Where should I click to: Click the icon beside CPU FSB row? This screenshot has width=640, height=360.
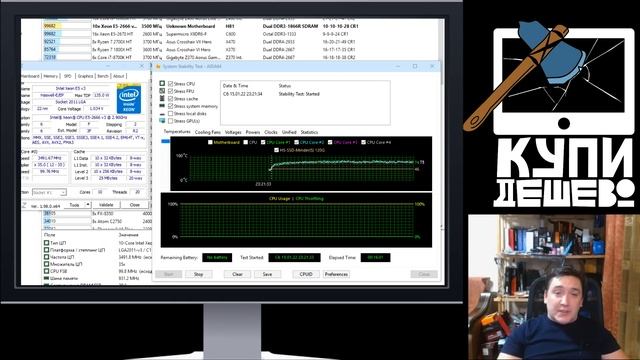pos(47,271)
